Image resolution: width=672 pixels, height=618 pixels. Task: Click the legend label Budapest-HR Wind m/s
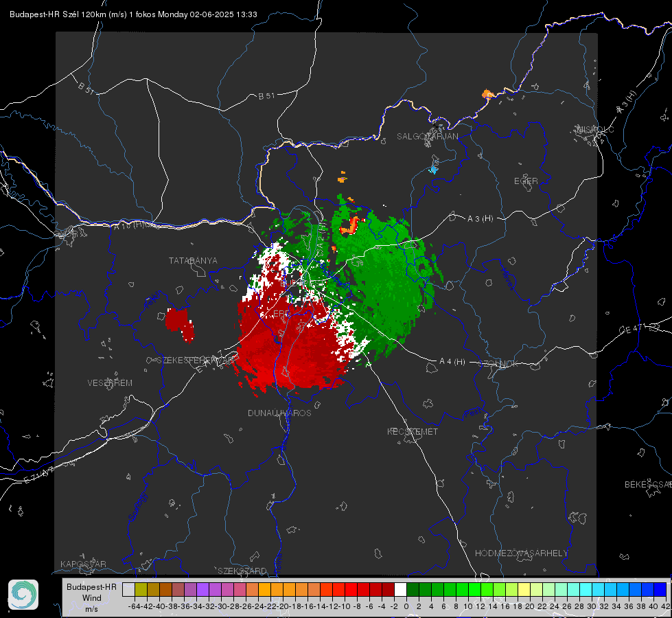(92, 598)
